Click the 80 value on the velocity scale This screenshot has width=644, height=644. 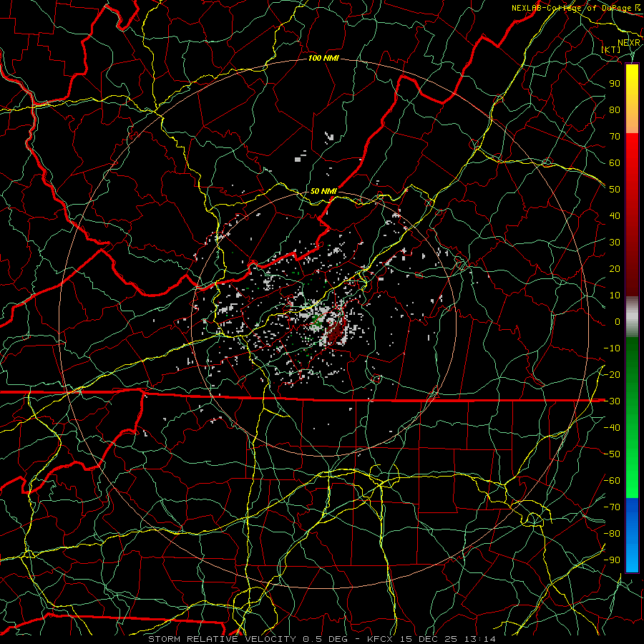point(615,110)
